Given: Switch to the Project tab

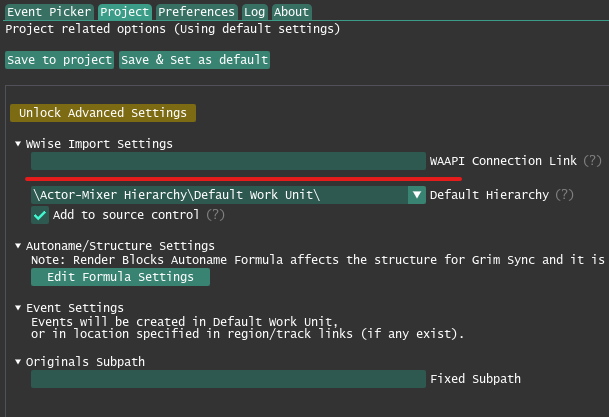Looking at the screenshot, I should pyautogui.click(x=125, y=12).
